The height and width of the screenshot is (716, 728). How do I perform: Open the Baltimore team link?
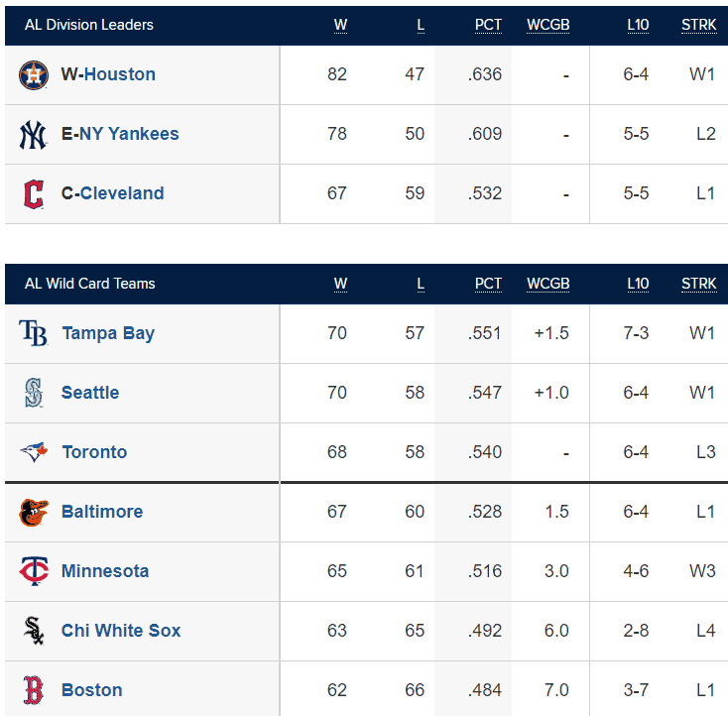[102, 512]
